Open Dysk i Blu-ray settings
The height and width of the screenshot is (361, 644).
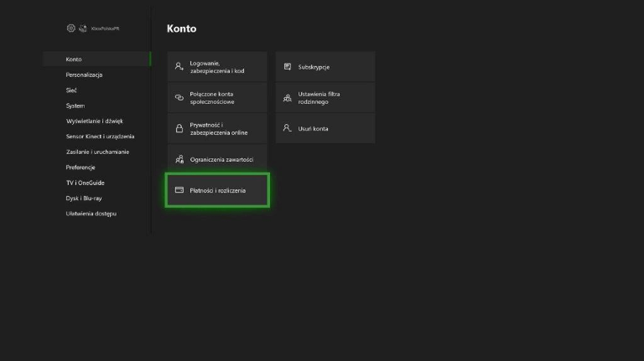coord(84,199)
